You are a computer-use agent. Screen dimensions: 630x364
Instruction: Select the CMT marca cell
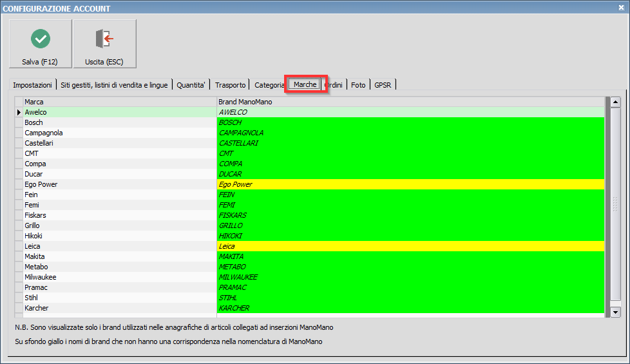click(x=120, y=153)
